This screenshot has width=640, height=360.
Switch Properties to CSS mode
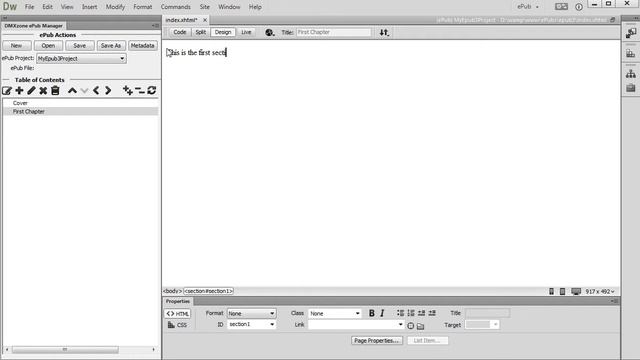(178, 325)
